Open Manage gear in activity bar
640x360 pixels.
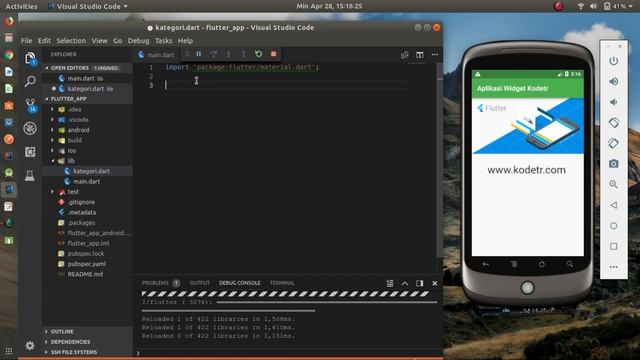coord(30,346)
